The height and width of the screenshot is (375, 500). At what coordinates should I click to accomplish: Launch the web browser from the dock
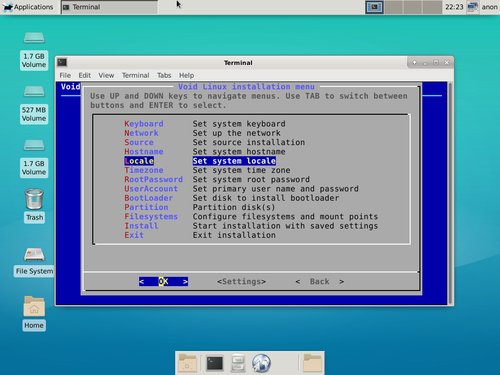[261, 363]
